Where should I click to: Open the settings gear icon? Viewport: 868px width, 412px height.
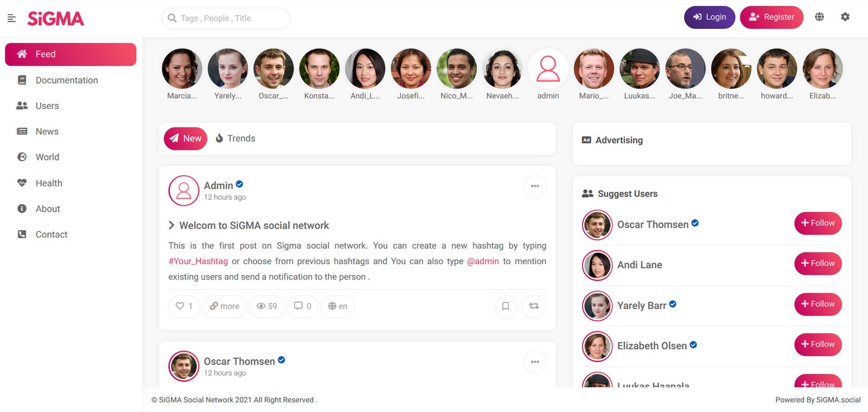(845, 17)
